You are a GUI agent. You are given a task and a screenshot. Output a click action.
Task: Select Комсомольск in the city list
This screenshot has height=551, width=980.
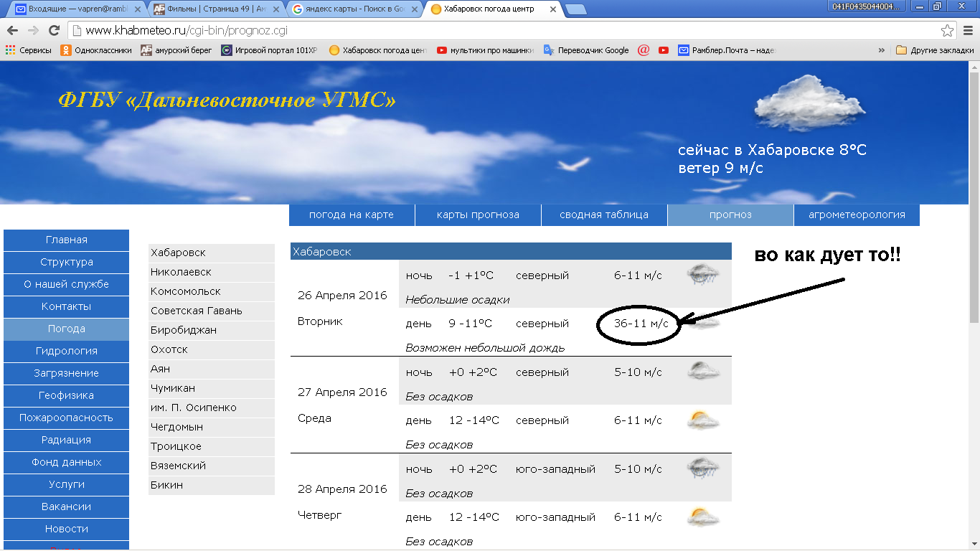(x=186, y=291)
